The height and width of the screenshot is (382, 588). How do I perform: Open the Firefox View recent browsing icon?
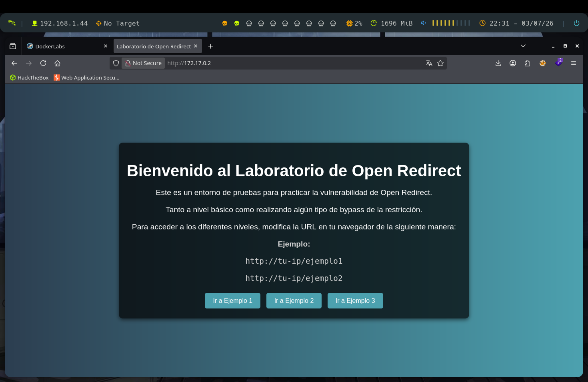[13, 46]
